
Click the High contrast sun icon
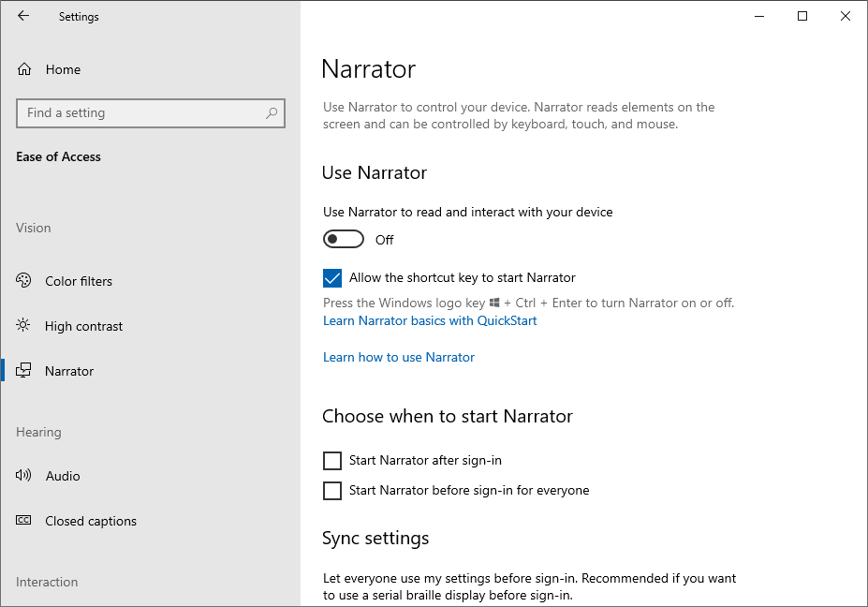[x=23, y=325]
